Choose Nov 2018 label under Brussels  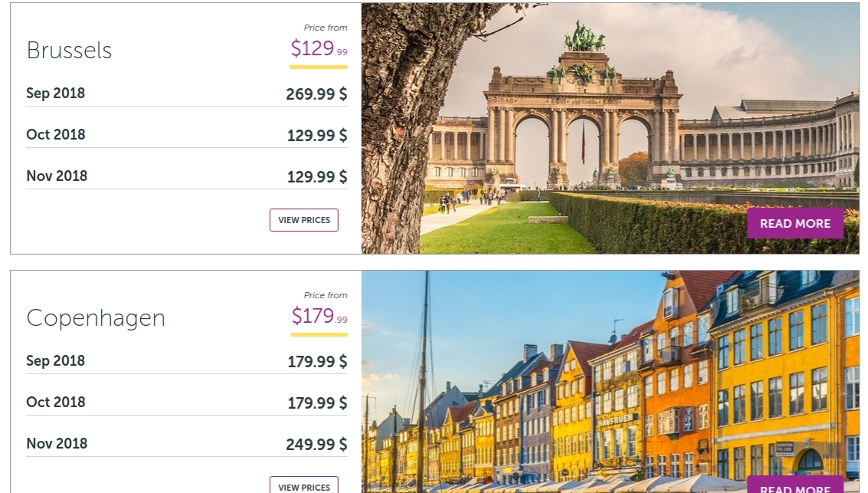coord(57,176)
